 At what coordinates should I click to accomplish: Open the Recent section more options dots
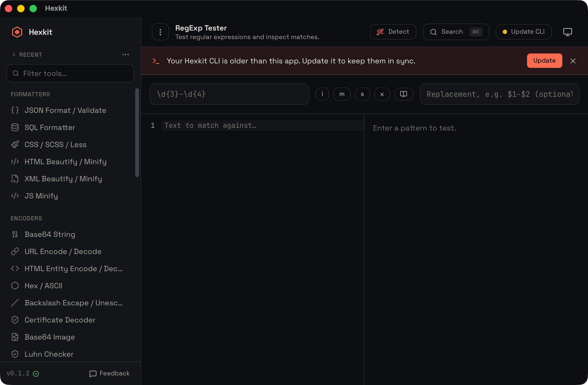pos(126,55)
